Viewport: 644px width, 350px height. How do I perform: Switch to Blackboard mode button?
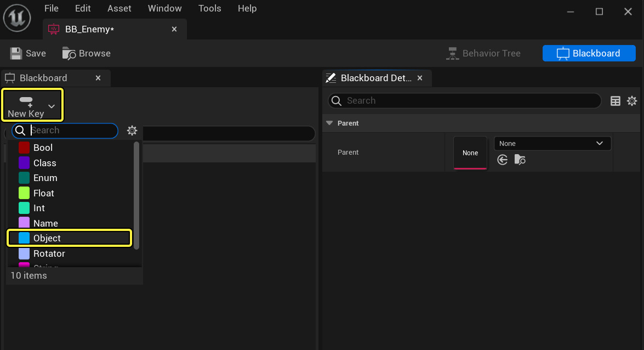(x=589, y=53)
